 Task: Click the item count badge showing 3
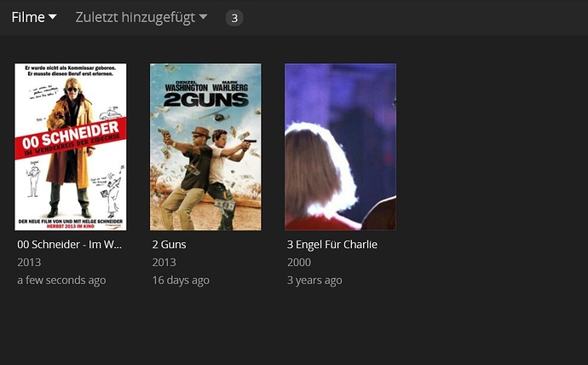[x=234, y=18]
